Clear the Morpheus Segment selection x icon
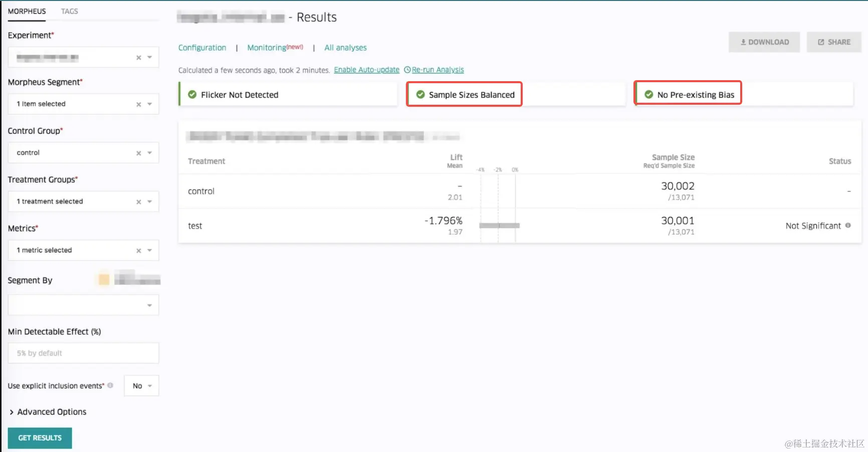This screenshot has width=868, height=452. [139, 104]
